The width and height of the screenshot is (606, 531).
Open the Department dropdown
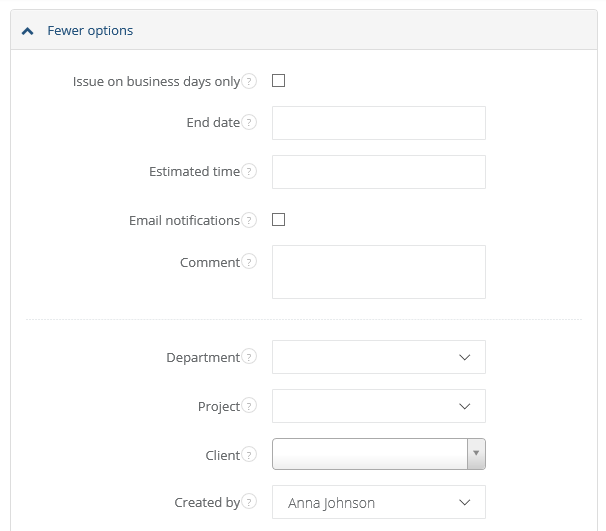click(378, 357)
